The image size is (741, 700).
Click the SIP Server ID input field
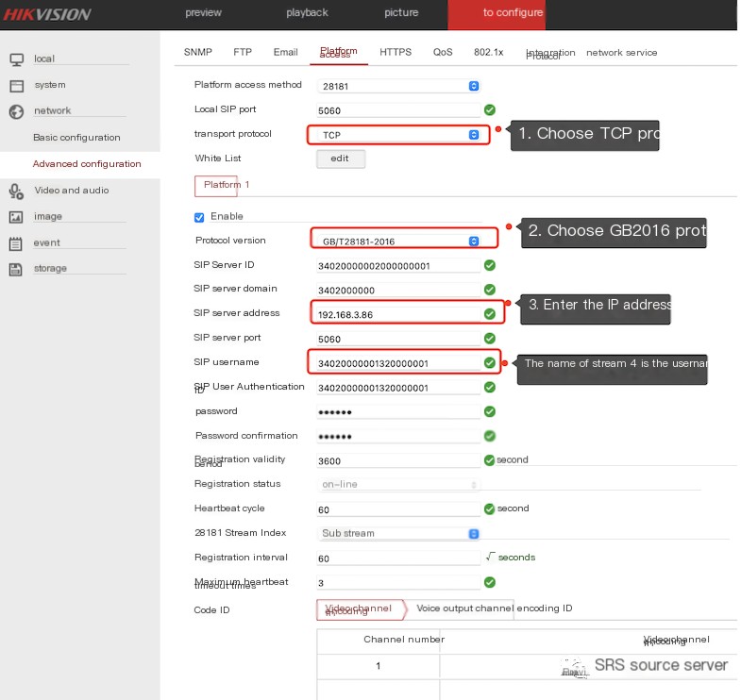point(398,266)
